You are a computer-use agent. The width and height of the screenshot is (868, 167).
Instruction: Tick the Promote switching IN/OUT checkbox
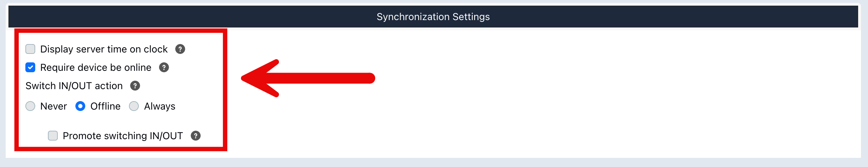tap(53, 136)
